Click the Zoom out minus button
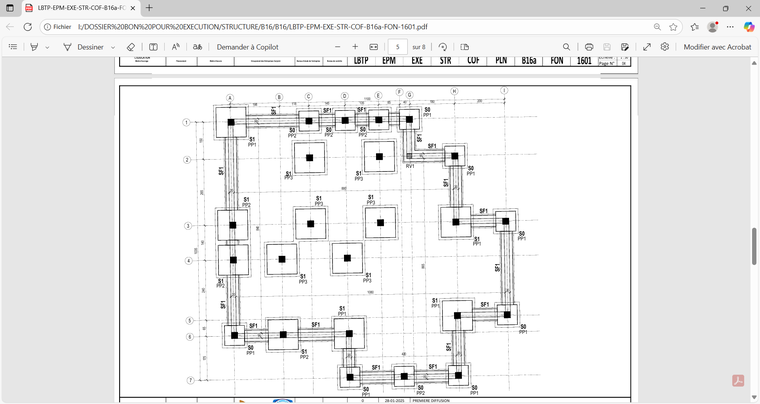 pos(337,47)
